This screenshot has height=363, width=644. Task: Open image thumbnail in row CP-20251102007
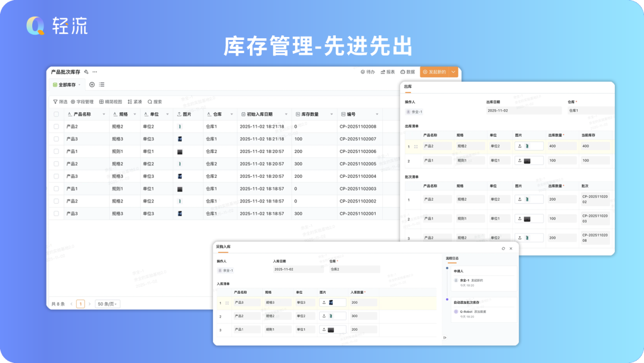coord(180,139)
